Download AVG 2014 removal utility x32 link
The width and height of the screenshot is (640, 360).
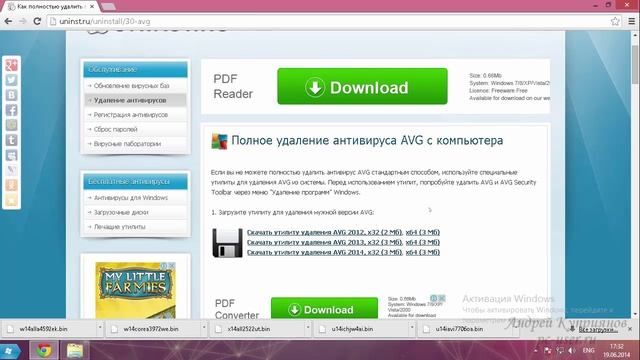(324, 252)
